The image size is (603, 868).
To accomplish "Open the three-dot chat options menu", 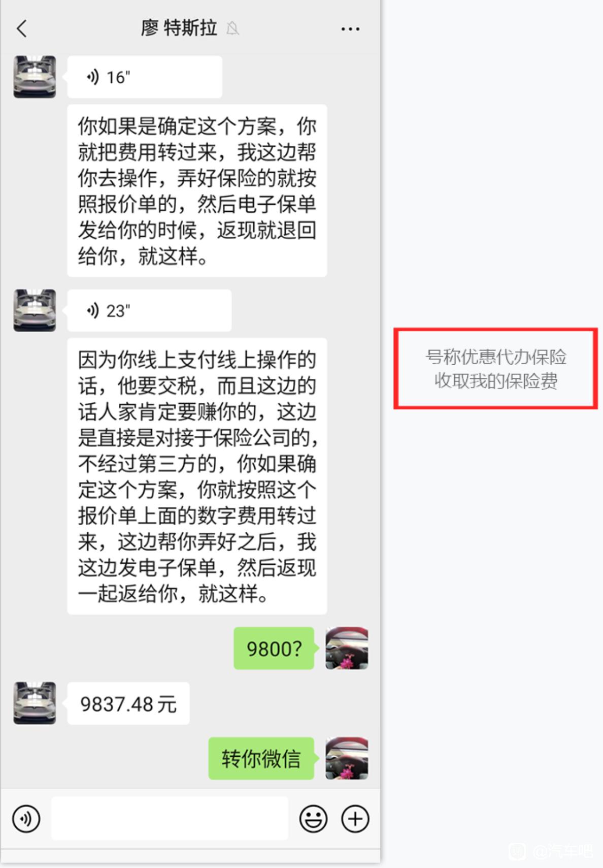I will [350, 29].
